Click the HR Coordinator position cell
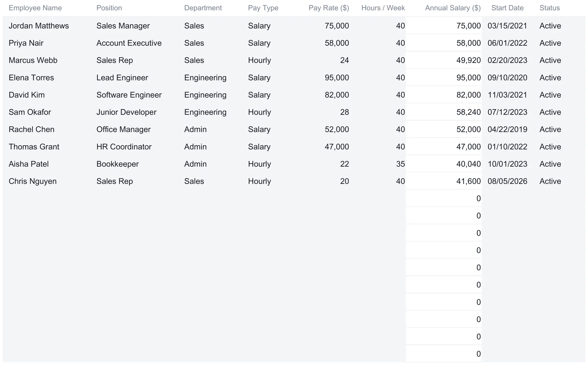588x365 pixels. [124, 147]
